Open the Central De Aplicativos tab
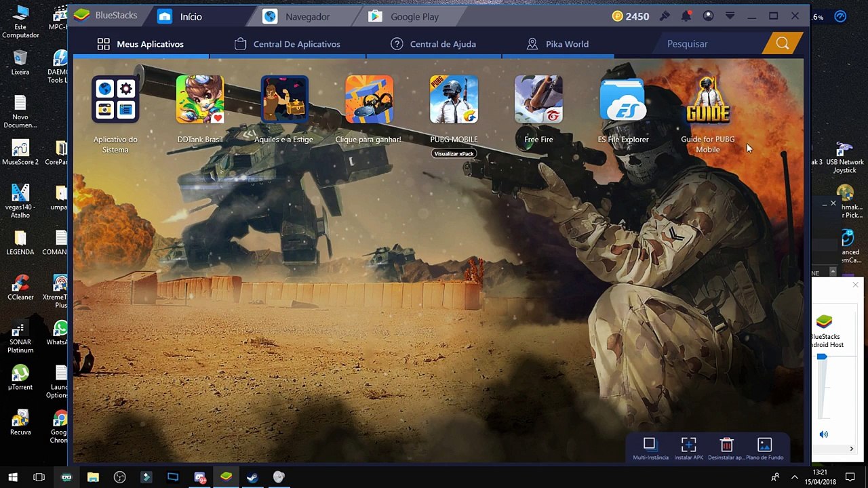This screenshot has height=488, width=868. (288, 44)
